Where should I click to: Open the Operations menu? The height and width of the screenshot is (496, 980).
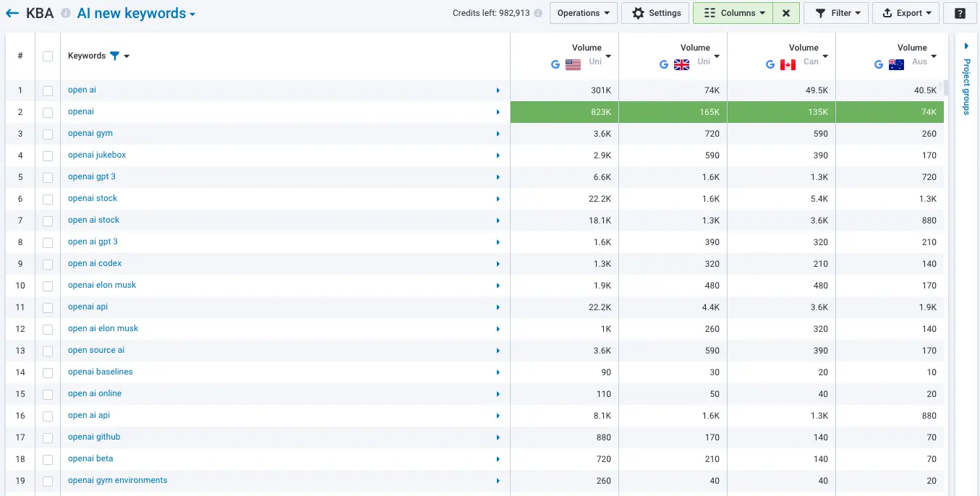coord(584,13)
